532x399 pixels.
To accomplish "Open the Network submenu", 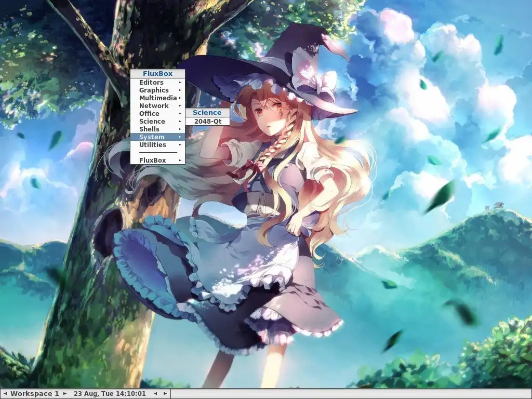I will point(157,106).
